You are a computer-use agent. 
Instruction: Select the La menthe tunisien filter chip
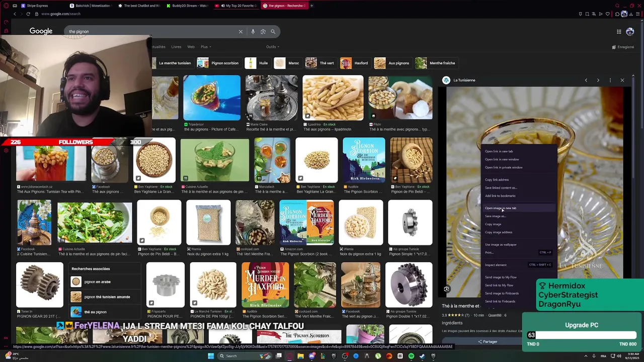(x=172, y=63)
